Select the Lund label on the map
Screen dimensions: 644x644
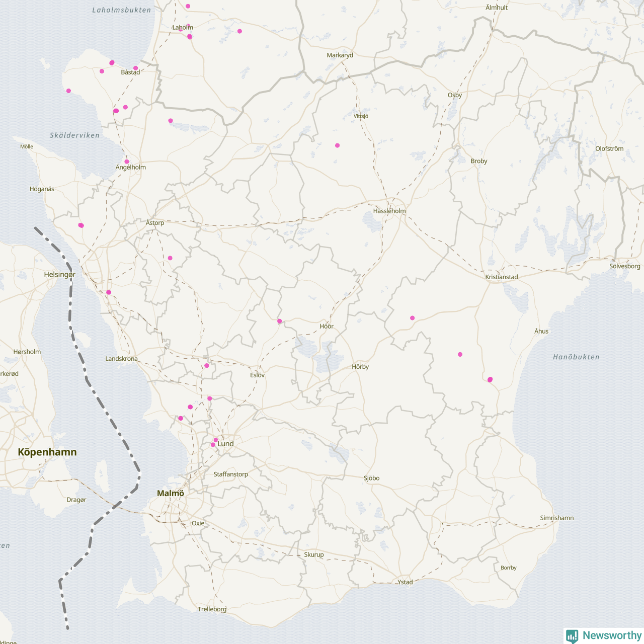coord(225,444)
